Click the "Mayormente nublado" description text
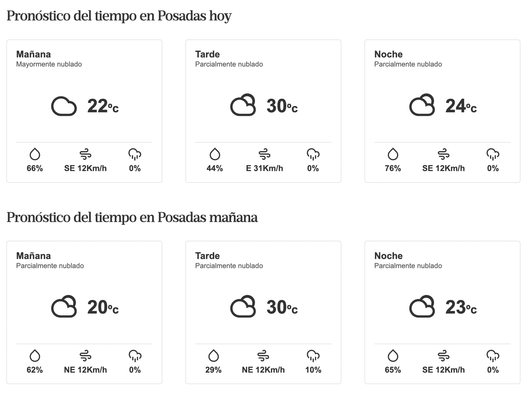 coord(49,64)
